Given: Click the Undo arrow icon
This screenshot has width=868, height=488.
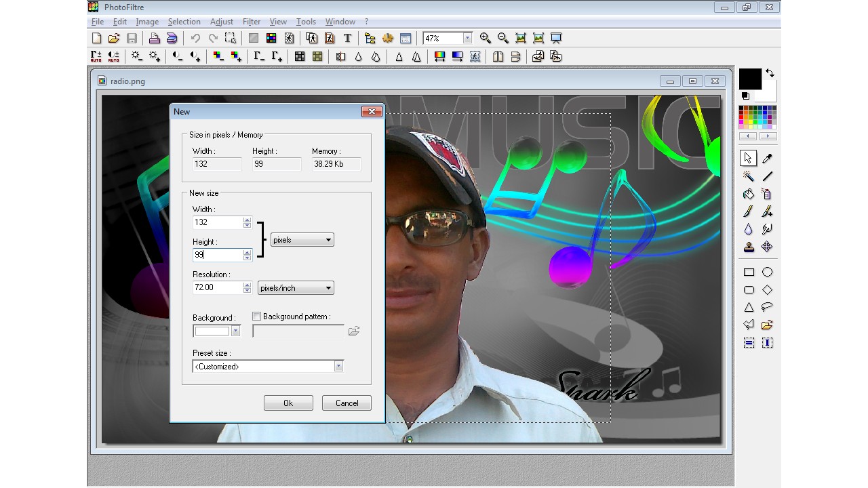Looking at the screenshot, I should pyautogui.click(x=195, y=39).
